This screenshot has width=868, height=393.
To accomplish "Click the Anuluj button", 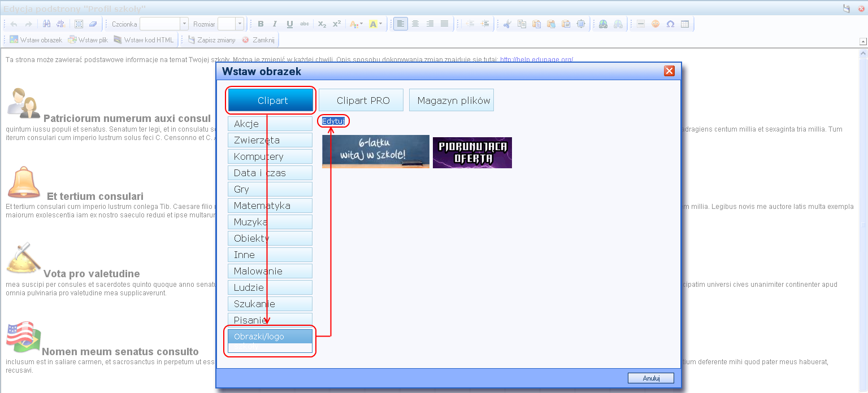I will tap(651, 378).
